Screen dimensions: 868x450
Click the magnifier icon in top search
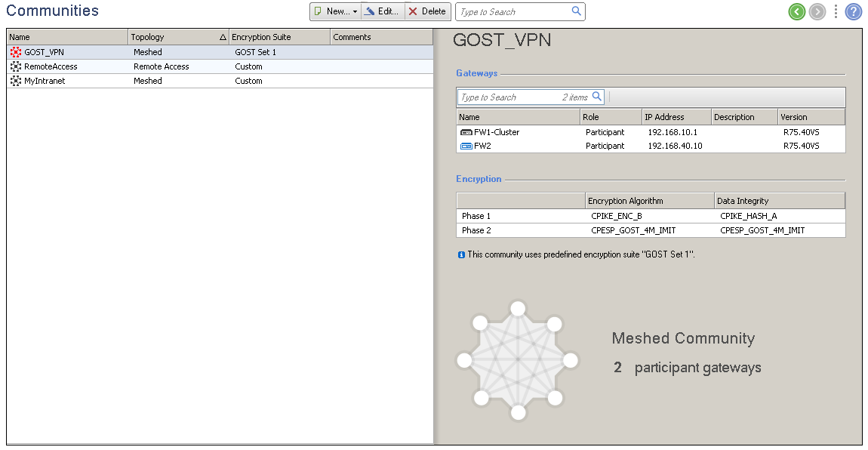(576, 11)
